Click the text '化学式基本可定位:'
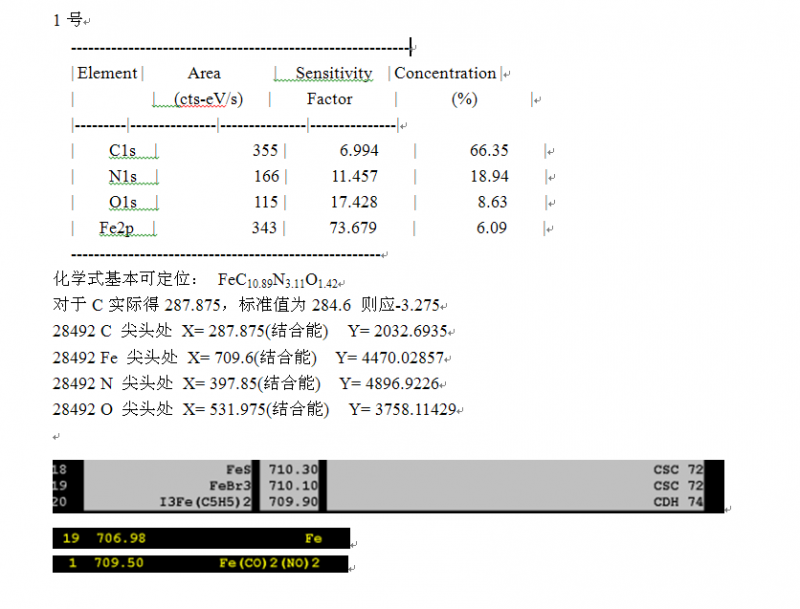 (x=125, y=279)
